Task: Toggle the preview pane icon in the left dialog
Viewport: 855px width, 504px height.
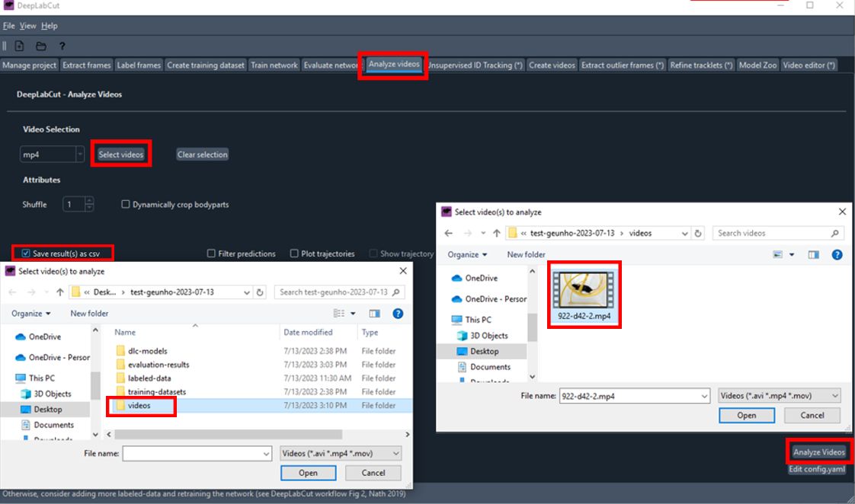Action: point(374,314)
